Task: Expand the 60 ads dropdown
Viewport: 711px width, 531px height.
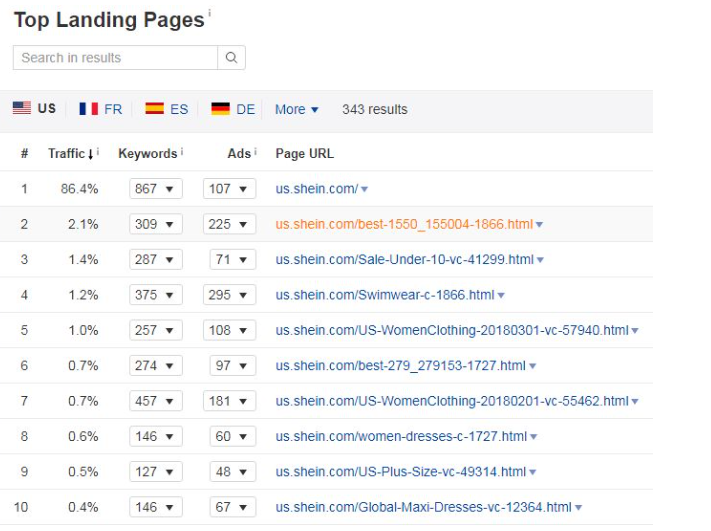Action: coord(233,436)
